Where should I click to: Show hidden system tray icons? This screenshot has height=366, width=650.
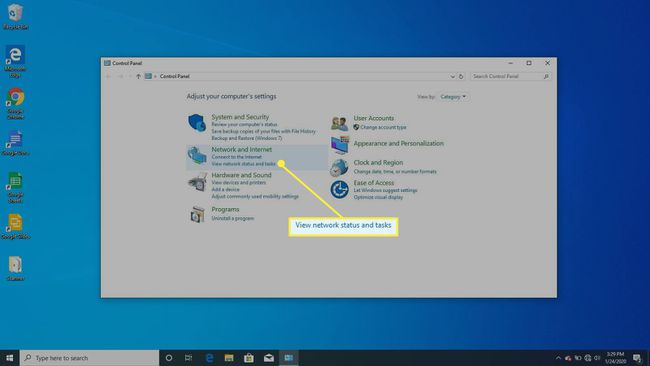(x=558, y=358)
